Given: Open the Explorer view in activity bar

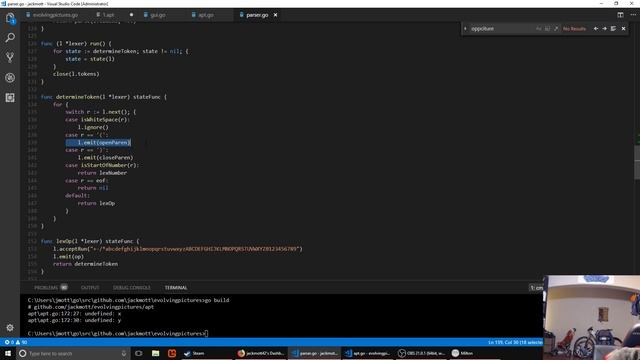Looking at the screenshot, I should [10, 18].
